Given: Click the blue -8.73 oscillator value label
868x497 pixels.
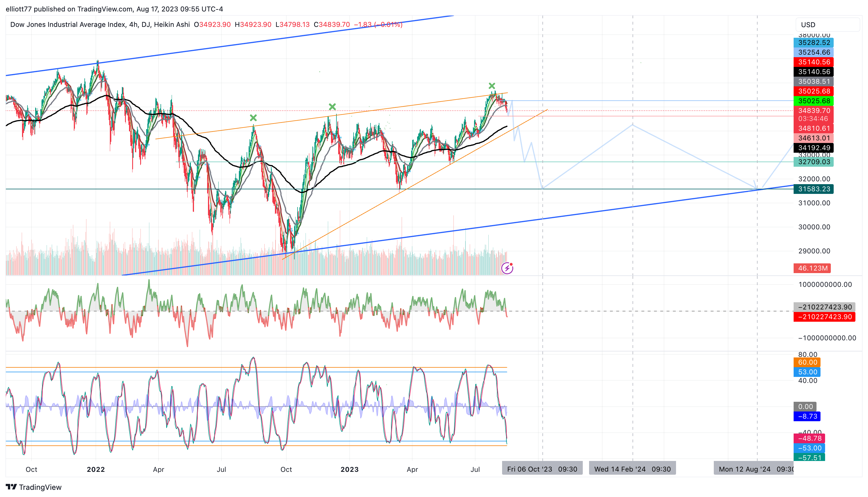Looking at the screenshot, I should (x=807, y=416).
